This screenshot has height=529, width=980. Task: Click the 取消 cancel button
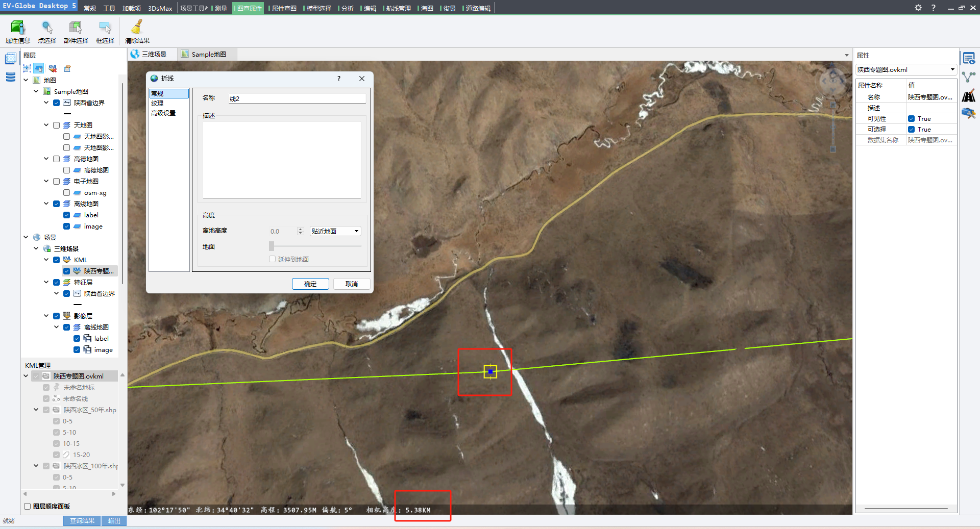(352, 284)
